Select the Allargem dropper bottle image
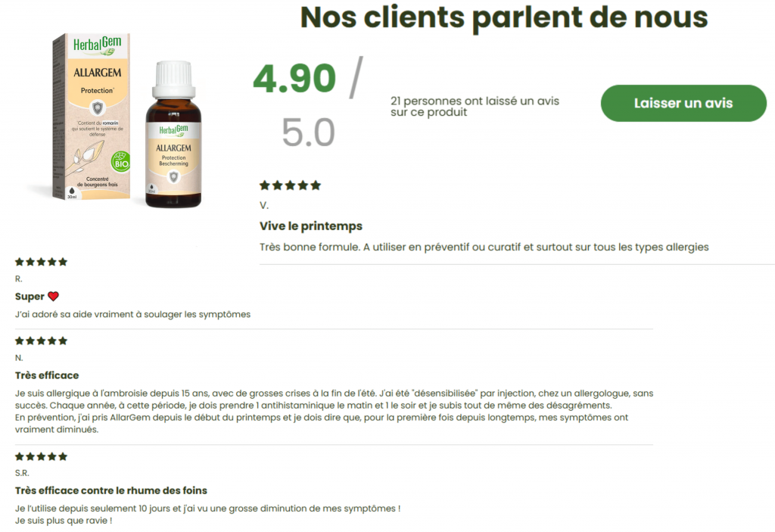 (173, 134)
